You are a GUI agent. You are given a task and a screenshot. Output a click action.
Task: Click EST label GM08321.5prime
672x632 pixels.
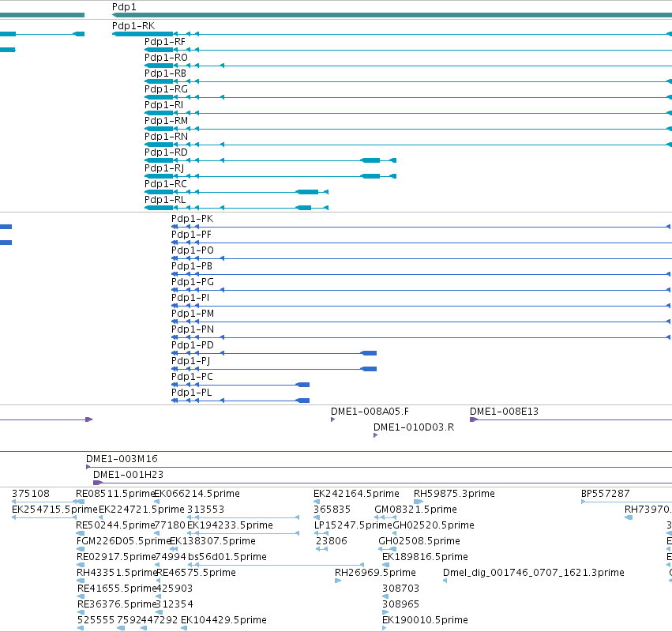coord(415,510)
